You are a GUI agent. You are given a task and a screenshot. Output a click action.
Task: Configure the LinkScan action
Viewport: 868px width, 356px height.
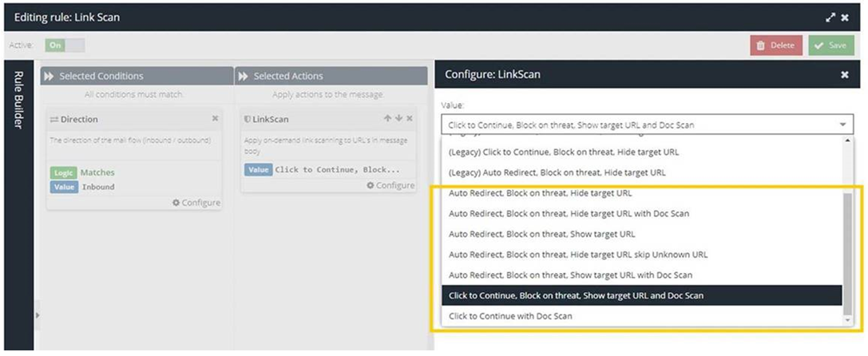[390, 185]
